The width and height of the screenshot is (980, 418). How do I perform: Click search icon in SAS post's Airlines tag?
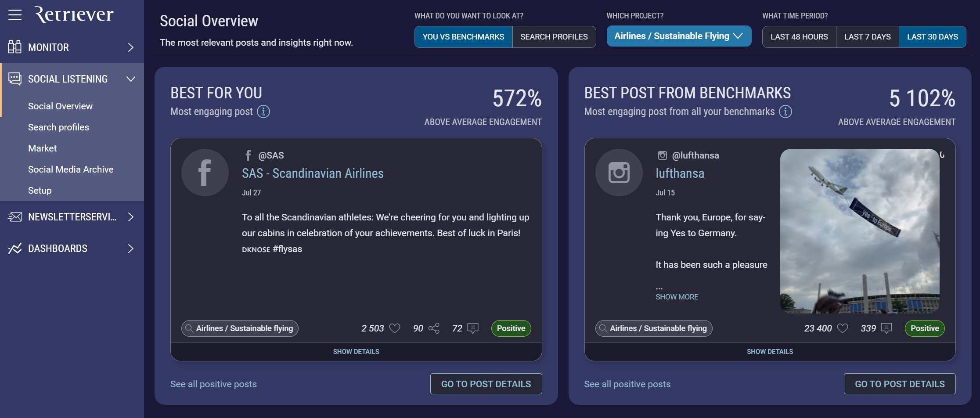tap(189, 328)
